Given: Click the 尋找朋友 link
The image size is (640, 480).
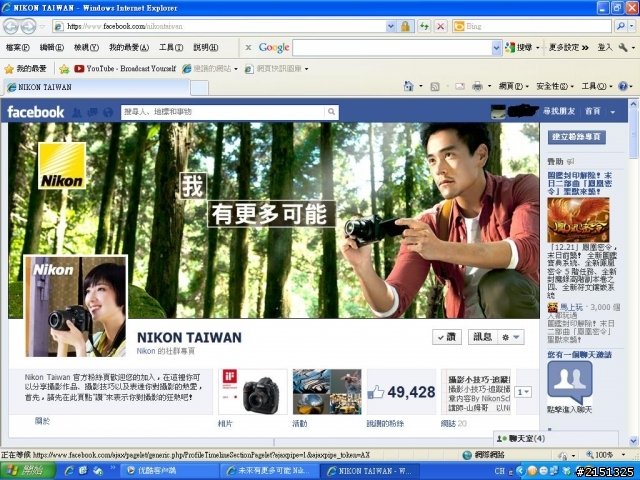Looking at the screenshot, I should pos(559,111).
